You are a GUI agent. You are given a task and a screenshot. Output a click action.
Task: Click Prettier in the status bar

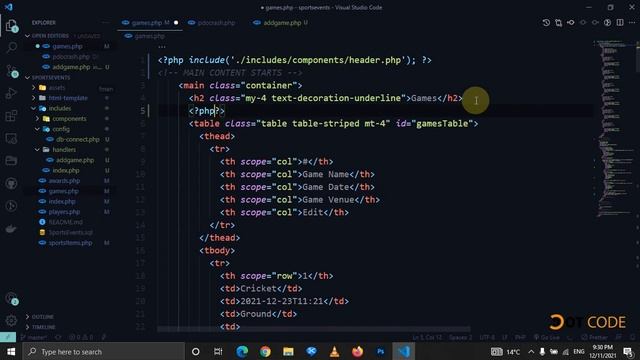pyautogui.click(x=595, y=337)
